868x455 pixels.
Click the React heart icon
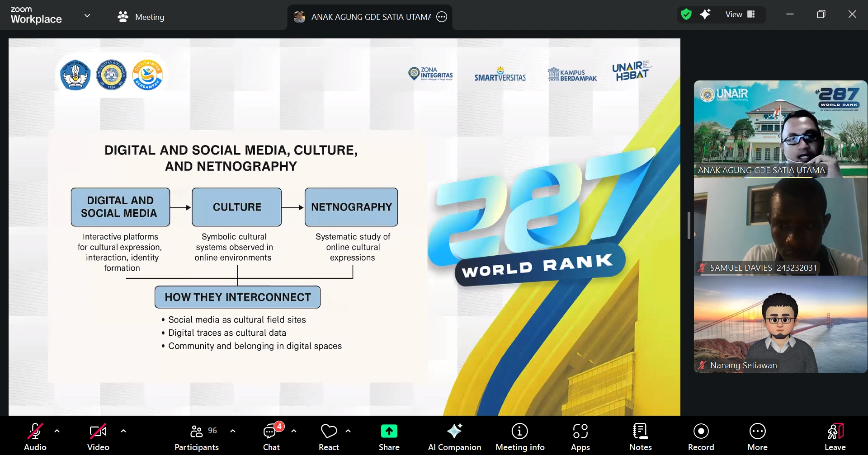(x=329, y=432)
